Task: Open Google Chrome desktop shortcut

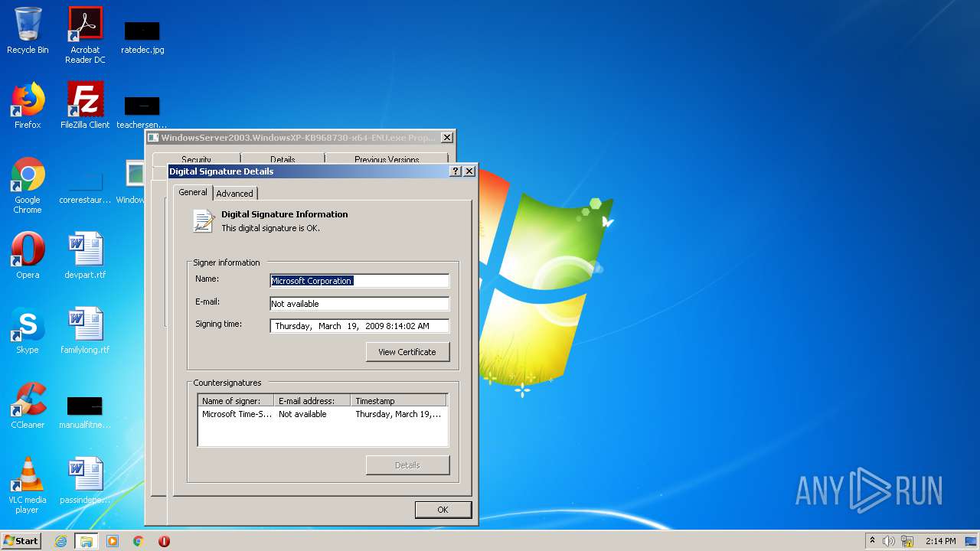Action: [x=28, y=185]
